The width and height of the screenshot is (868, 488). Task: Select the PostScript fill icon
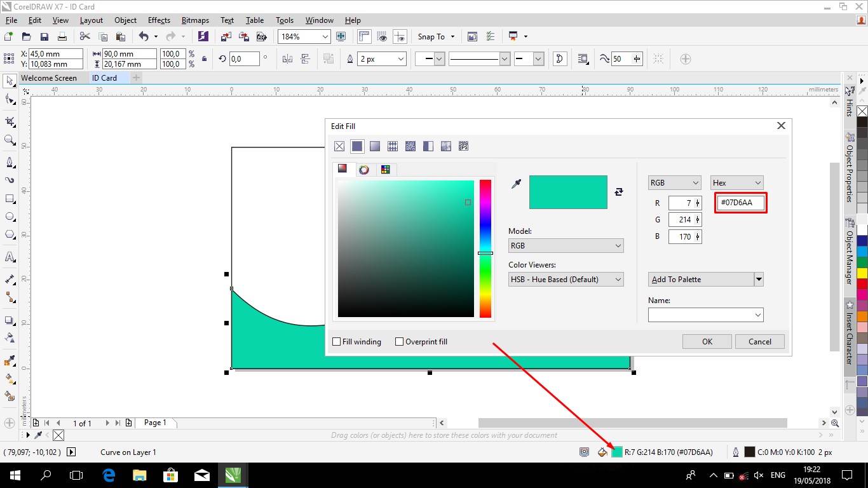click(463, 147)
